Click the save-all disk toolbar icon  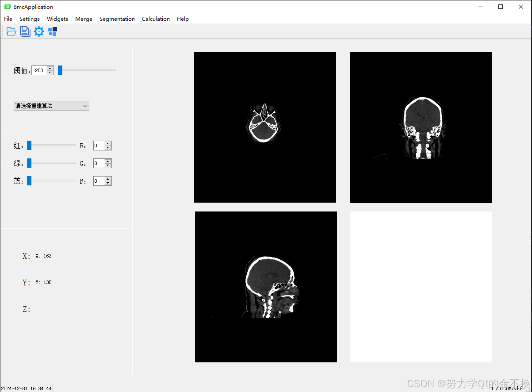pos(25,31)
